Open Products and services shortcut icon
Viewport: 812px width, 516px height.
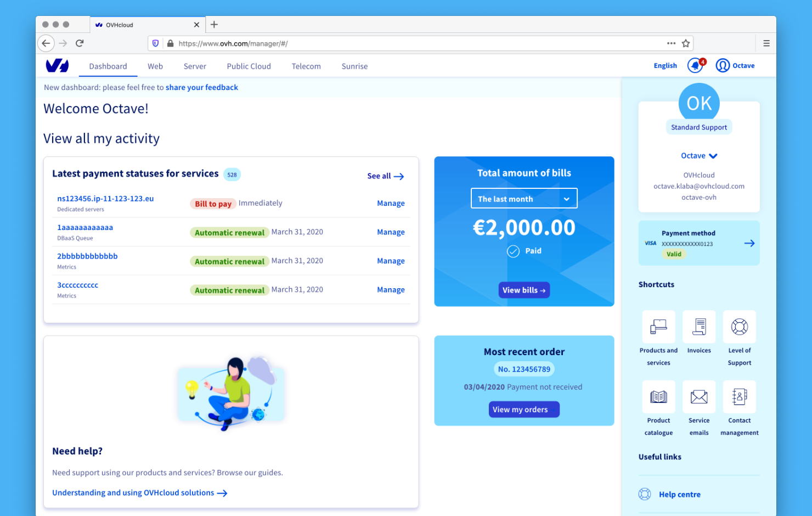(658, 327)
